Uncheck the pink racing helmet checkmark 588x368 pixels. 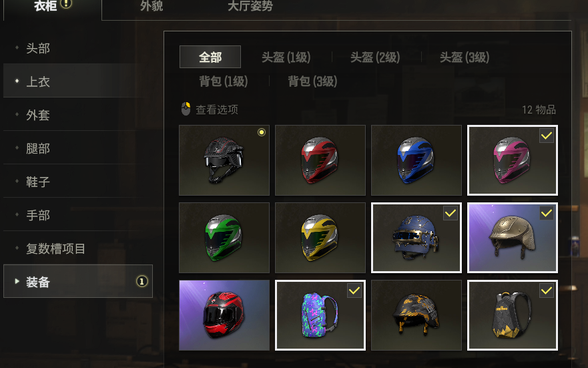coord(547,136)
